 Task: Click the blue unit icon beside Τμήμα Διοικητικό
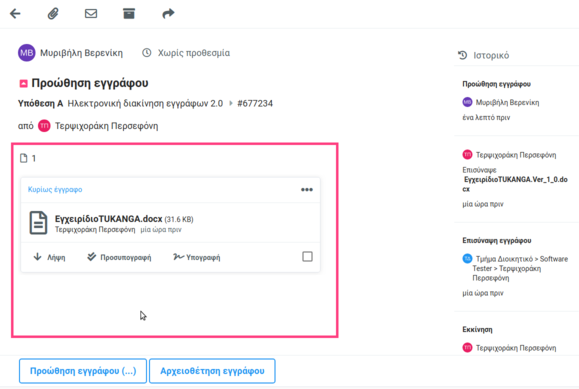click(467, 258)
